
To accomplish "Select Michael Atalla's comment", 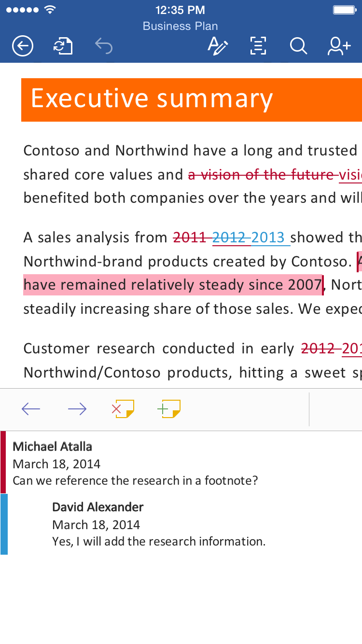I will click(x=135, y=463).
